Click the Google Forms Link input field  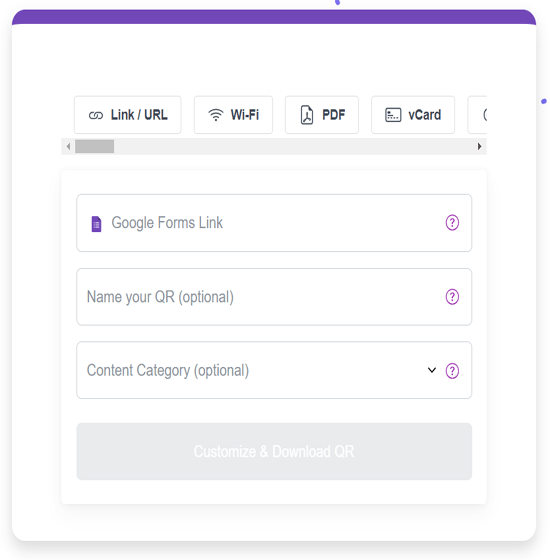(x=274, y=223)
